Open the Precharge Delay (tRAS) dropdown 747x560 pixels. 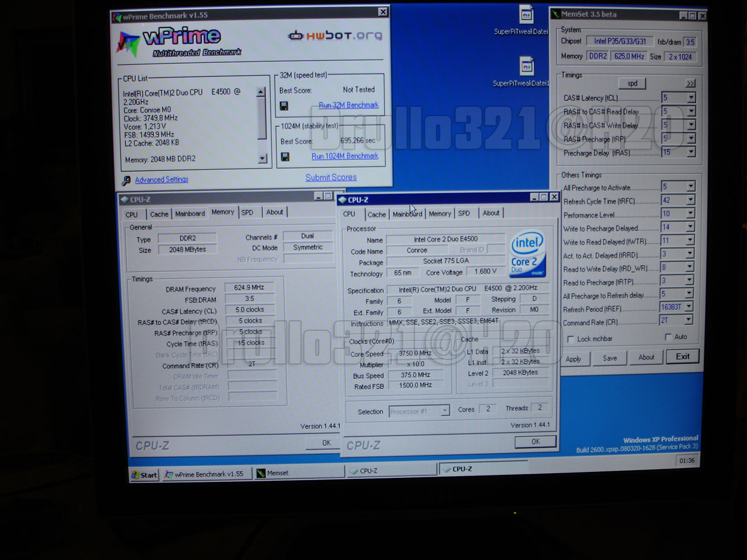tap(691, 152)
